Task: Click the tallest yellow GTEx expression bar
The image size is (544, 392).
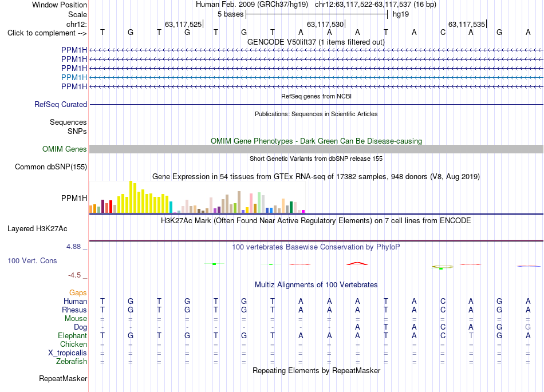Action: (x=131, y=197)
